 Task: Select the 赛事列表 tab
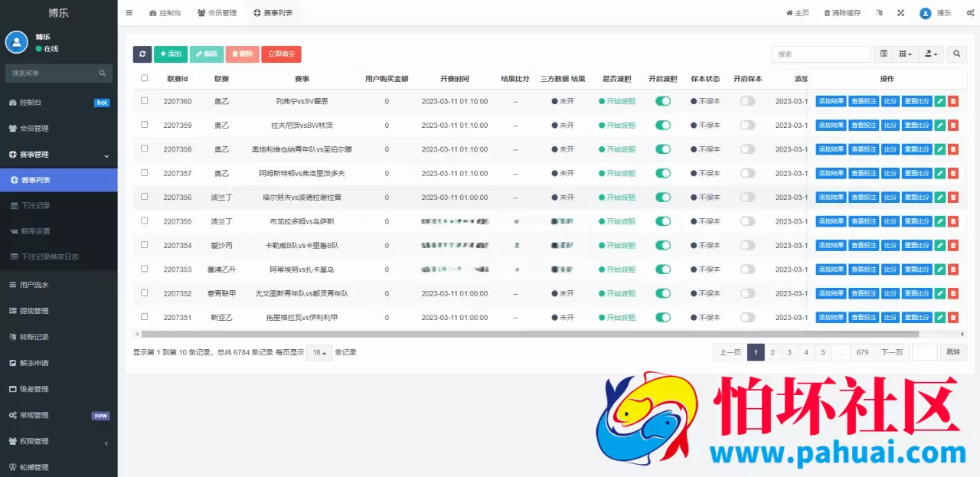point(273,13)
